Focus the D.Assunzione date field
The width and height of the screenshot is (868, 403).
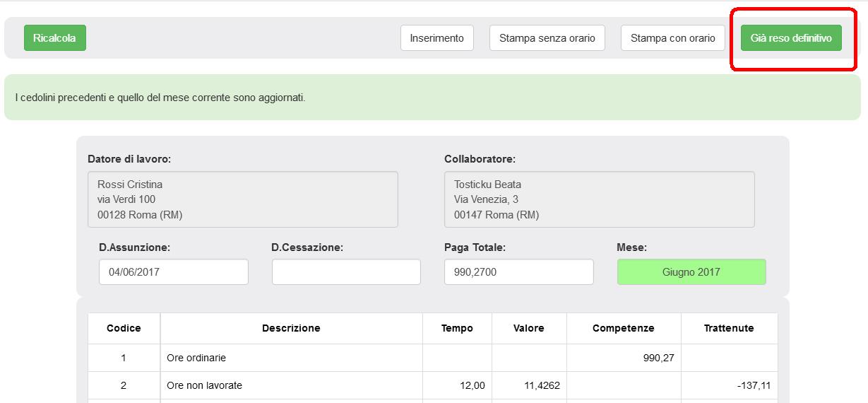coord(174,272)
